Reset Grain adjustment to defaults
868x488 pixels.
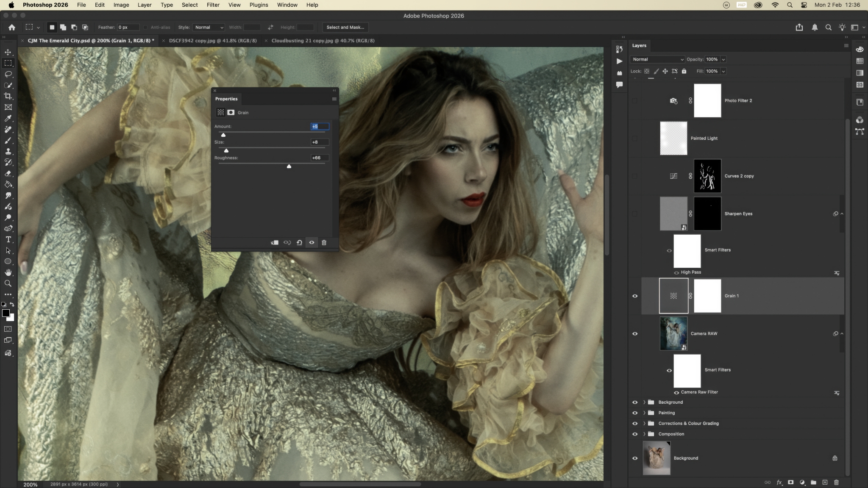click(x=299, y=242)
